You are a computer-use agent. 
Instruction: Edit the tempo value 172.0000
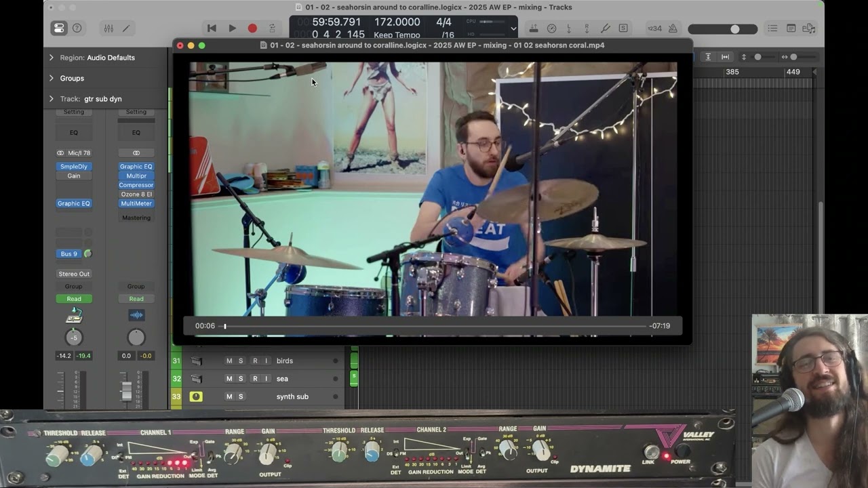pyautogui.click(x=397, y=22)
